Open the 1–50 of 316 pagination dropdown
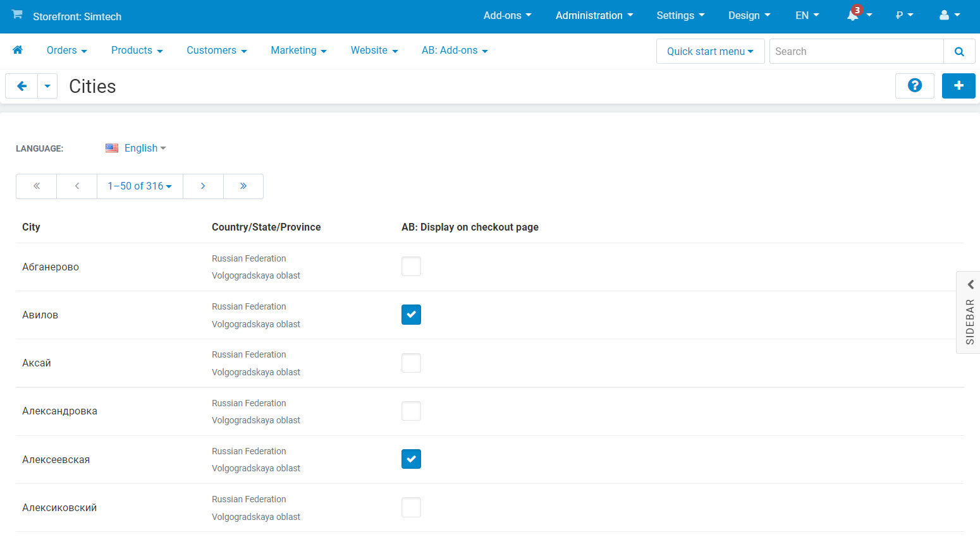The width and height of the screenshot is (980, 537). (140, 186)
